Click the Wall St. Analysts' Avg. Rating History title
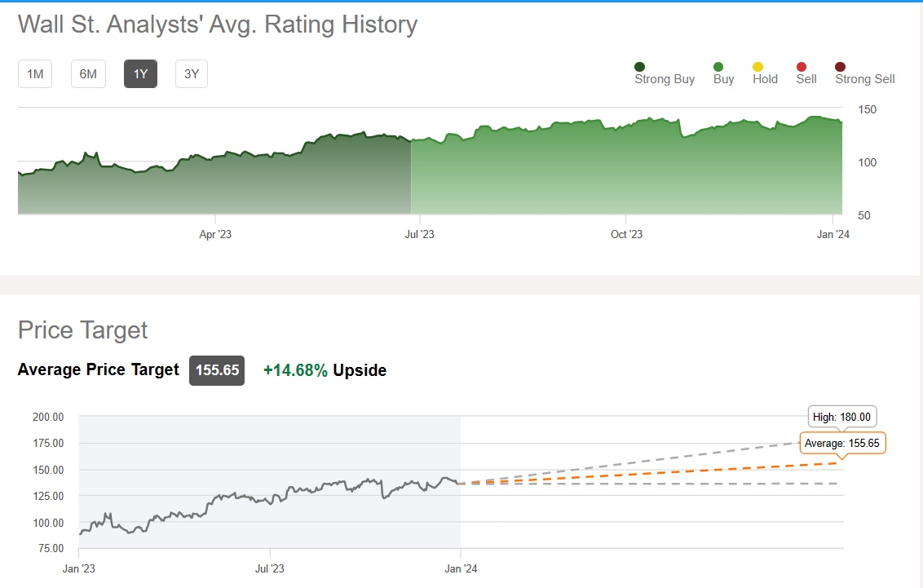Viewport: 923px width, 588px height. (x=218, y=24)
